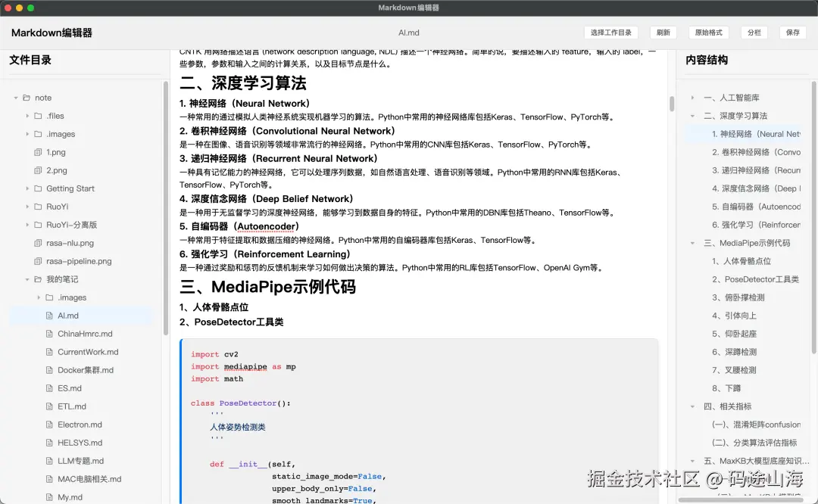Go to 4、引体向上 outline entry
Image resolution: width=818 pixels, height=504 pixels.
(x=734, y=316)
